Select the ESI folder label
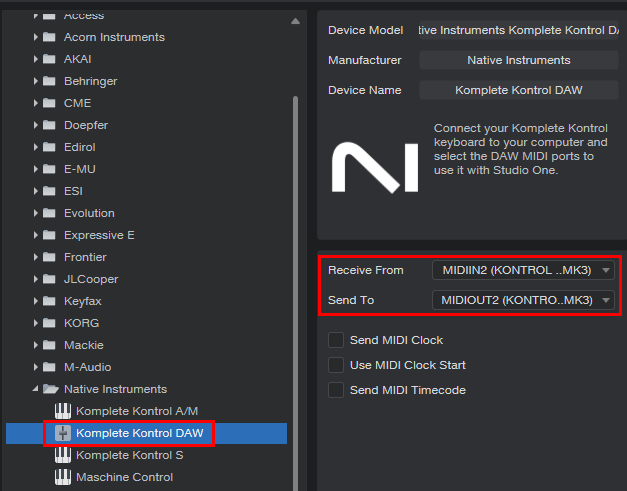The height and width of the screenshot is (491, 627). pyautogui.click(x=73, y=191)
